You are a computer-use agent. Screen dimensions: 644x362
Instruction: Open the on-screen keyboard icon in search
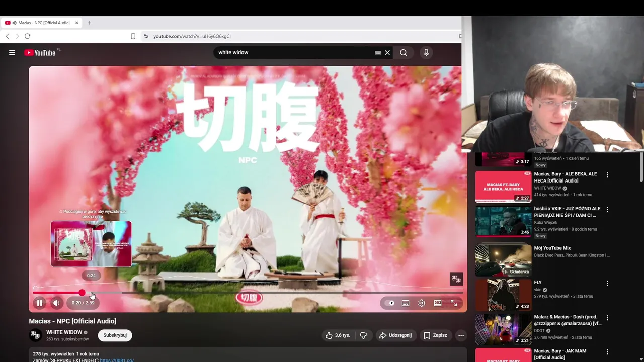pos(378,52)
